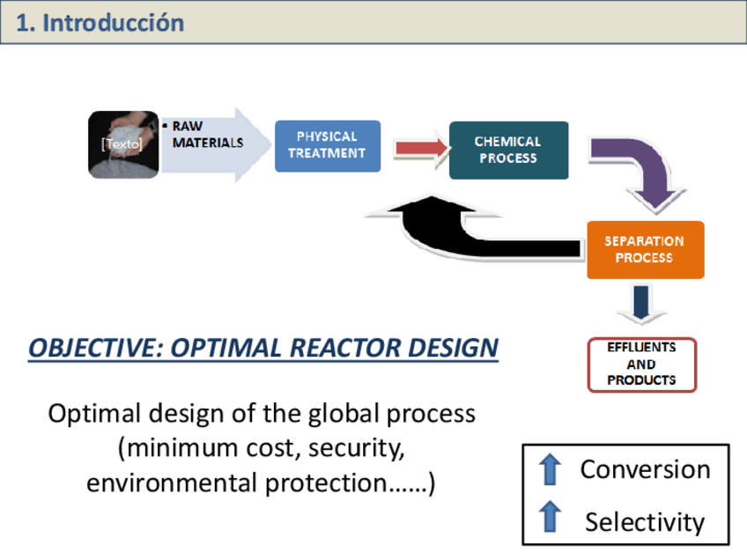Click the 'environmental protection' text line

tap(261, 483)
